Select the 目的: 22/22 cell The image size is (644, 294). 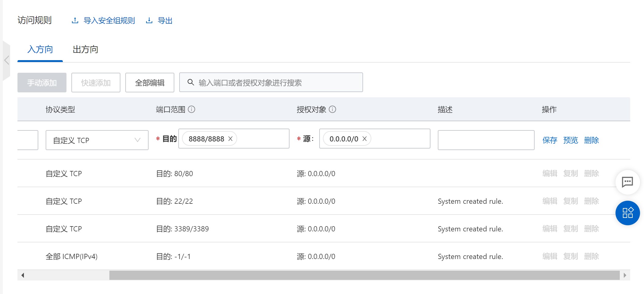[x=175, y=201]
